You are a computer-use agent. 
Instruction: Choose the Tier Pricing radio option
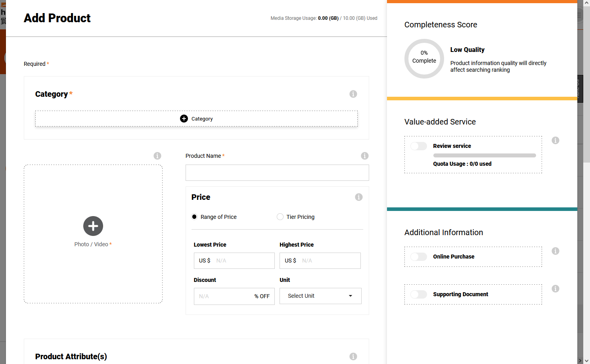pos(280,217)
